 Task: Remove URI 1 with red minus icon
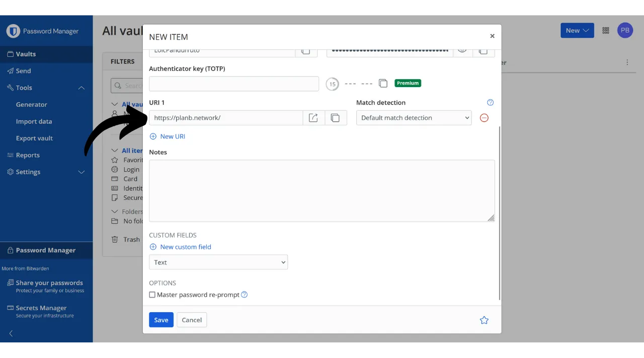pyautogui.click(x=484, y=118)
